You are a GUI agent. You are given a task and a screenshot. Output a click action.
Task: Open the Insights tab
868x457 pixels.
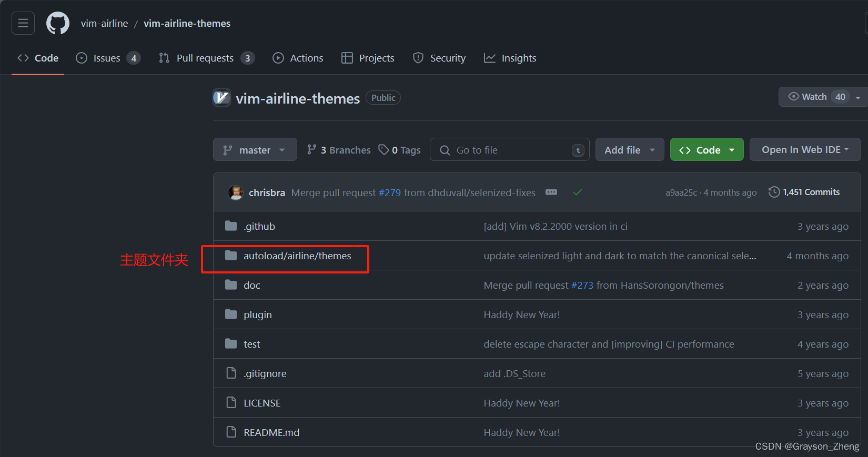click(x=510, y=58)
